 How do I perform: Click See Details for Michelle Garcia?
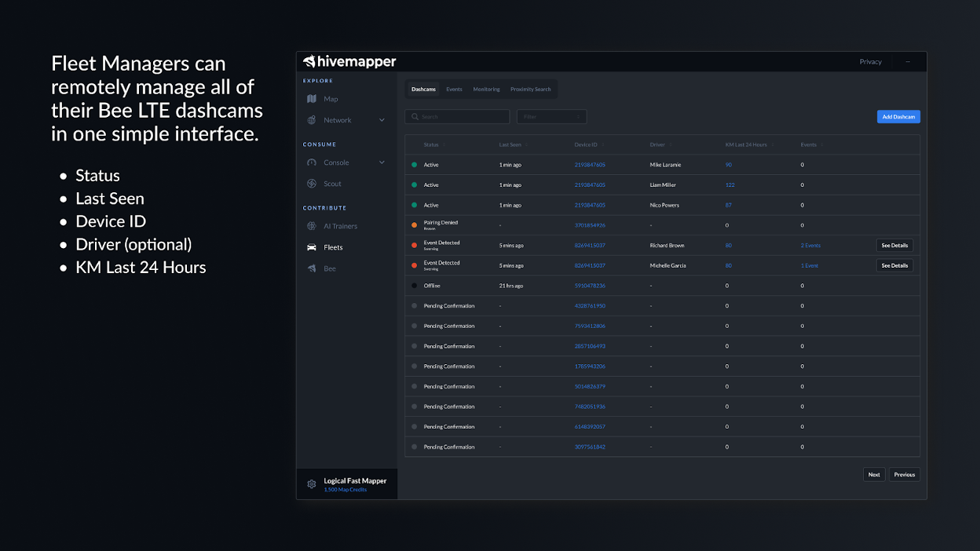click(894, 265)
